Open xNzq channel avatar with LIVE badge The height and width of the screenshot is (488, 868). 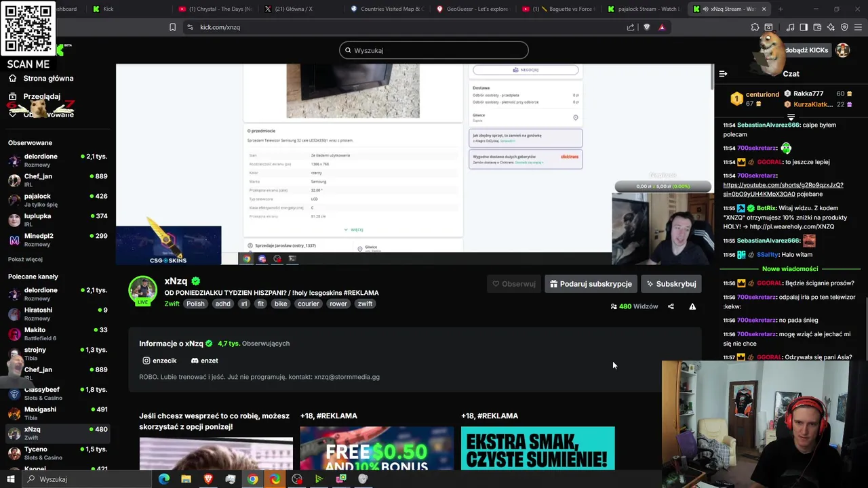(142, 291)
